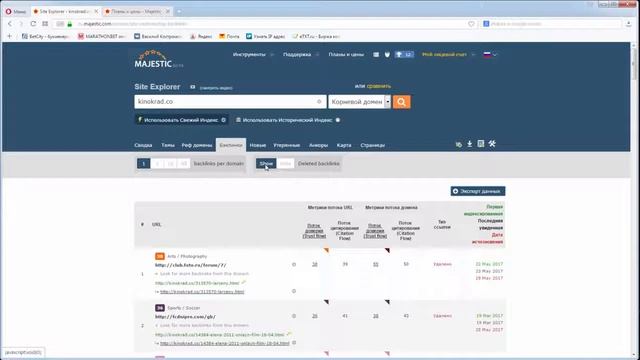The width and height of the screenshot is (640, 360).
Task: Open the Планы и цены page
Action: coord(346,54)
